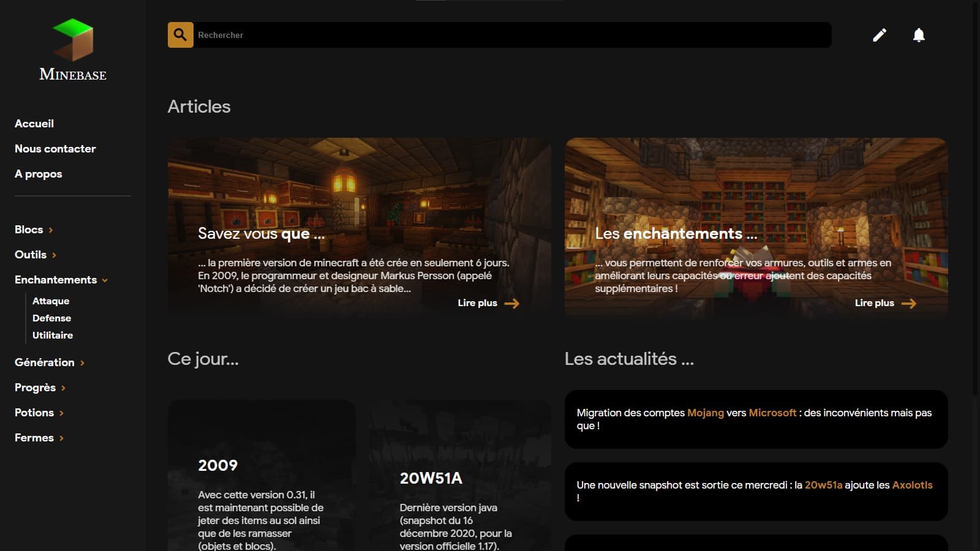
Task: Expand the Outils chevron
Action: coord(54,255)
